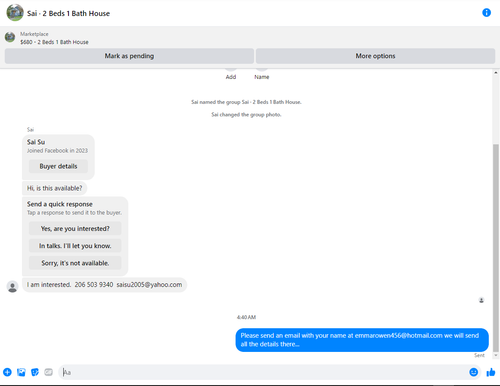Click the message containing saisu2005@yahoo.com

pos(105,285)
